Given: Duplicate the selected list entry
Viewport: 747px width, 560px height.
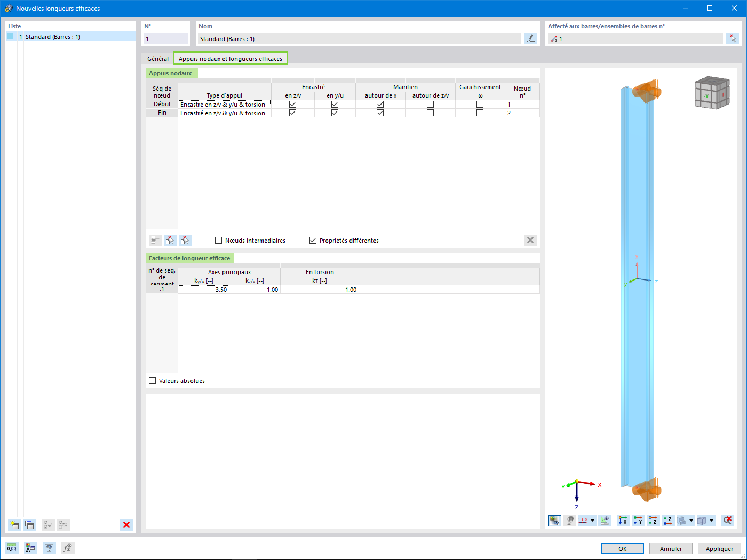Looking at the screenshot, I should [29, 525].
